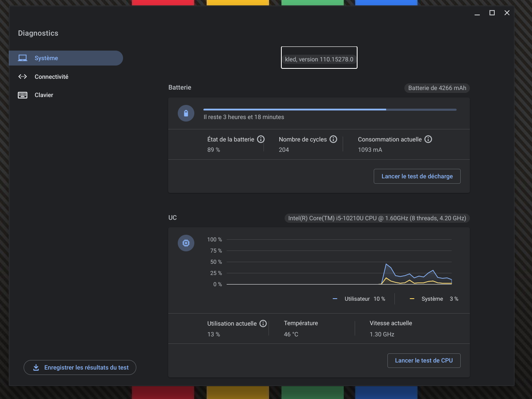Close the Diagnostics window

(507, 13)
